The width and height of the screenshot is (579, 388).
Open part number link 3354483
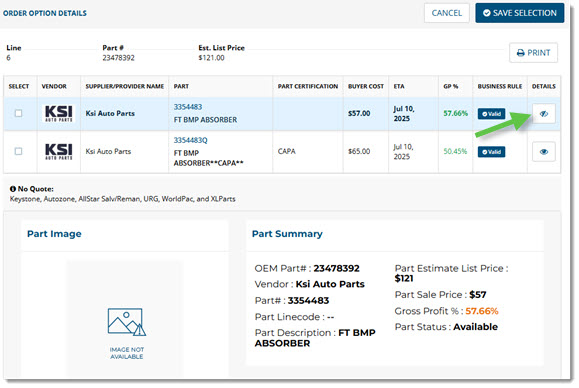click(x=189, y=107)
